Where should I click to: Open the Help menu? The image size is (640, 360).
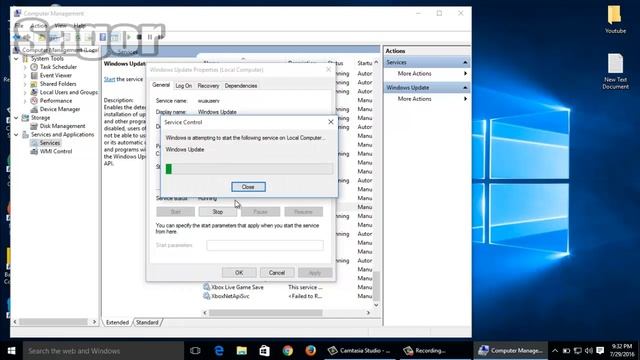pyautogui.click(x=79, y=26)
